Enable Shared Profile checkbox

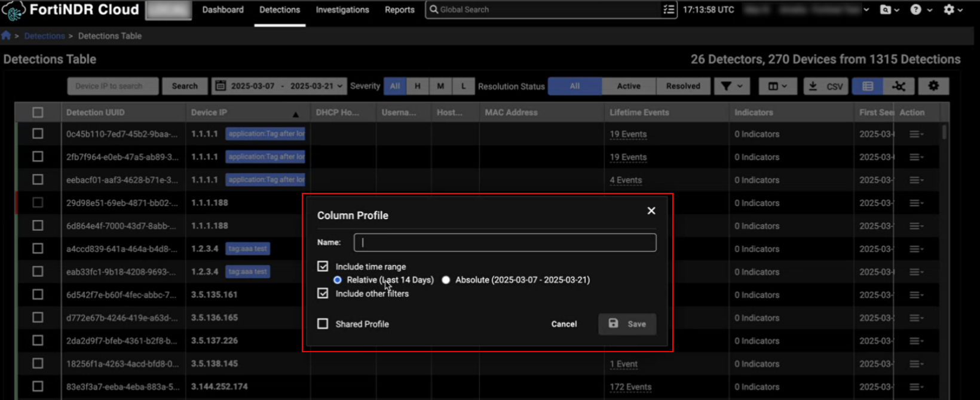(x=323, y=324)
